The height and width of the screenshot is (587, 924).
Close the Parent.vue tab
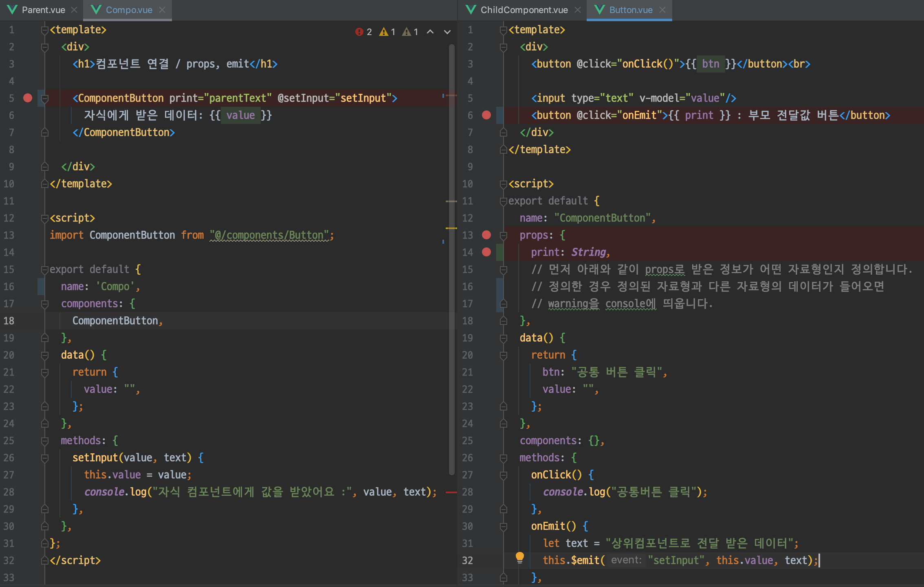coord(74,10)
